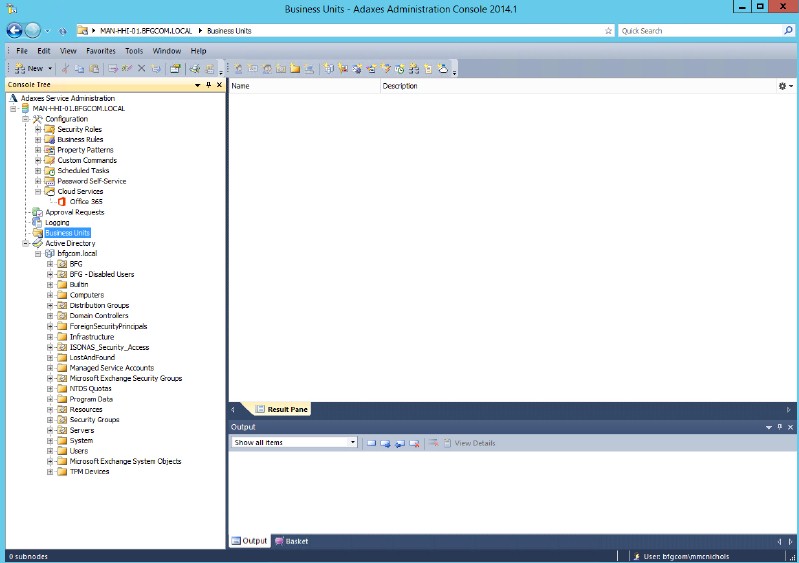Open the File menu

tap(22, 51)
